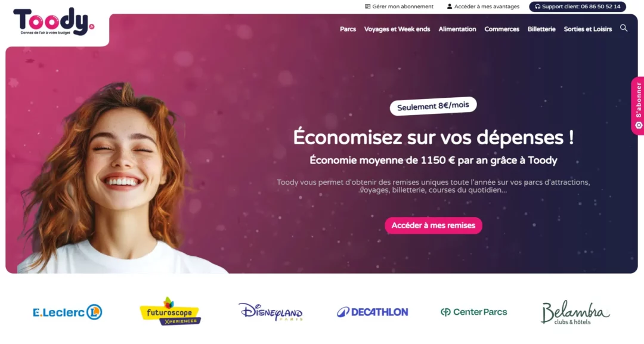This screenshot has width=644, height=344.
Task: Click the Toody logo
Action: pyautogui.click(x=54, y=21)
